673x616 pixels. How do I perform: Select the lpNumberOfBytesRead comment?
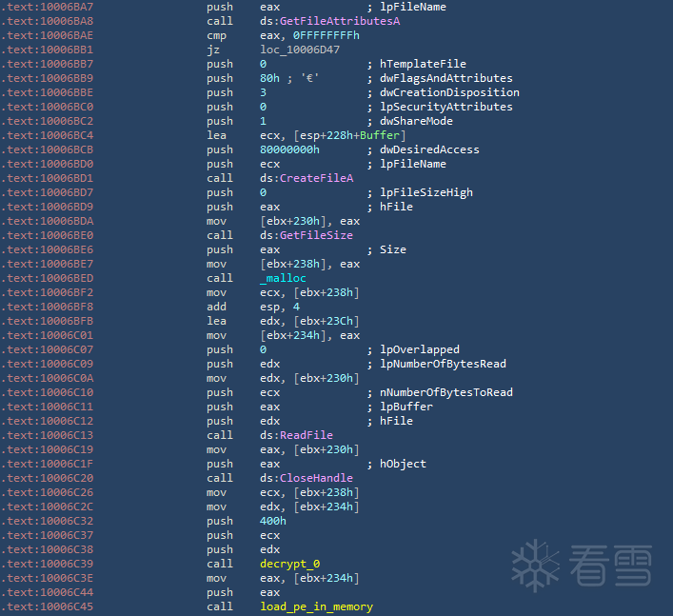pyautogui.click(x=443, y=364)
